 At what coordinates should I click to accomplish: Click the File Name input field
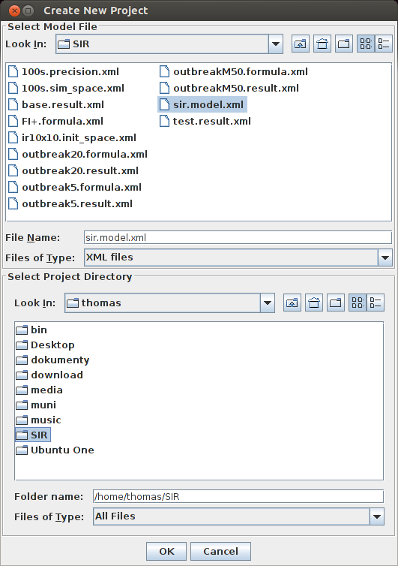(238, 238)
